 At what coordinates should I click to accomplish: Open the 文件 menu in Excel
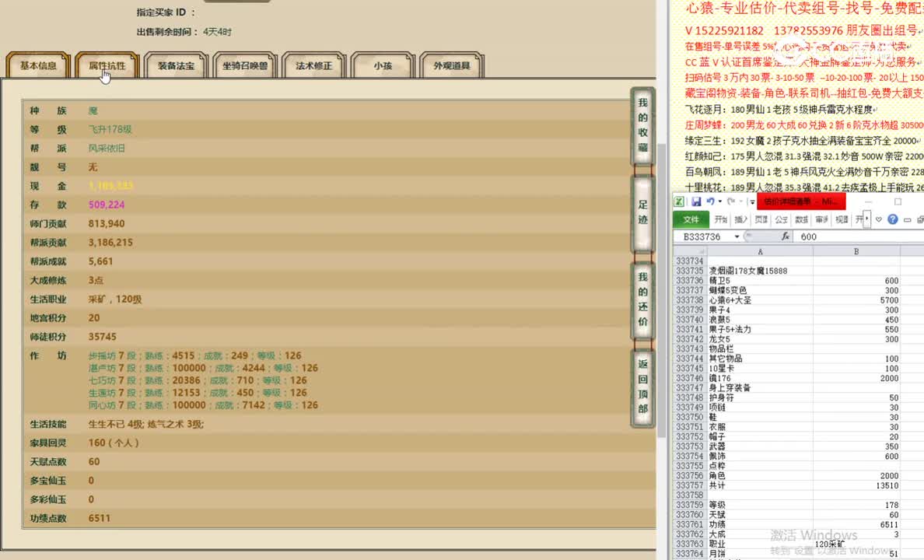point(691,219)
